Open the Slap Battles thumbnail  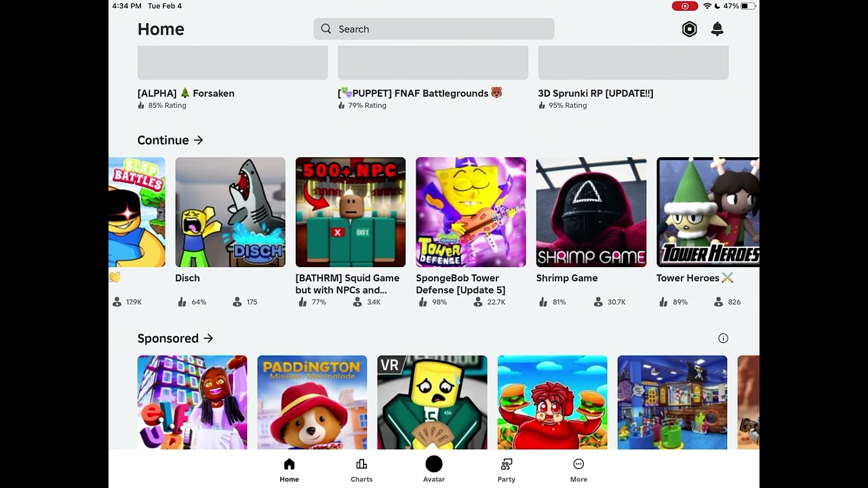[137, 212]
